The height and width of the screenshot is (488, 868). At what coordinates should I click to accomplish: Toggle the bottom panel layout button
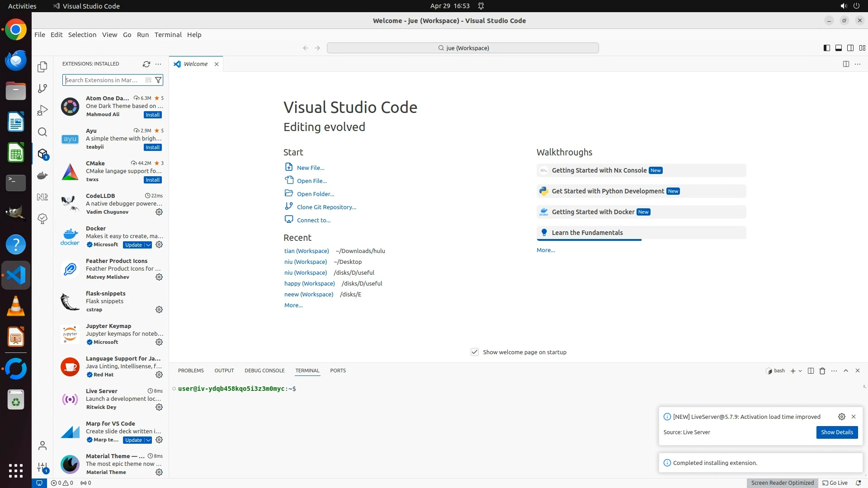pyautogui.click(x=838, y=48)
